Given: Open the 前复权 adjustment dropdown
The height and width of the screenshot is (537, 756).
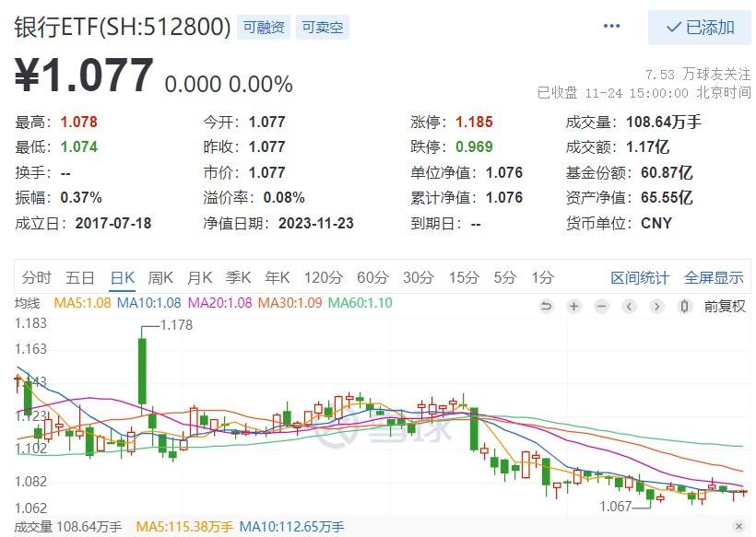Looking at the screenshot, I should 726,306.
